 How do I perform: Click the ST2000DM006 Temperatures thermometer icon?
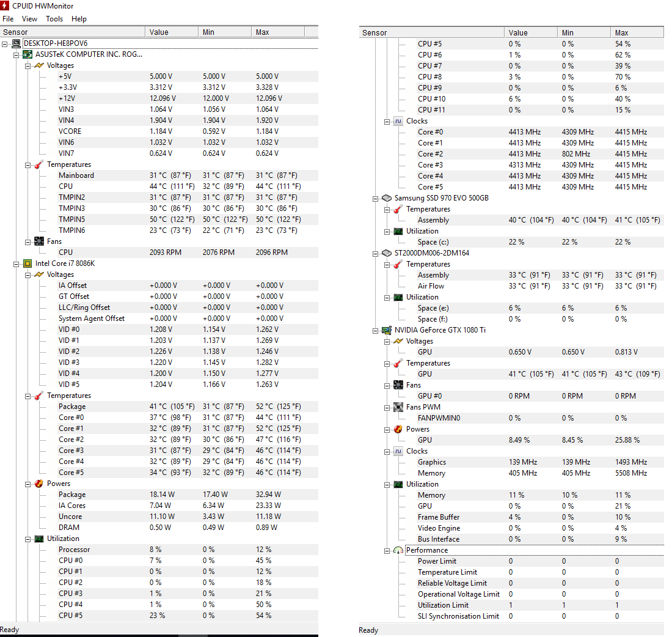pos(398,264)
